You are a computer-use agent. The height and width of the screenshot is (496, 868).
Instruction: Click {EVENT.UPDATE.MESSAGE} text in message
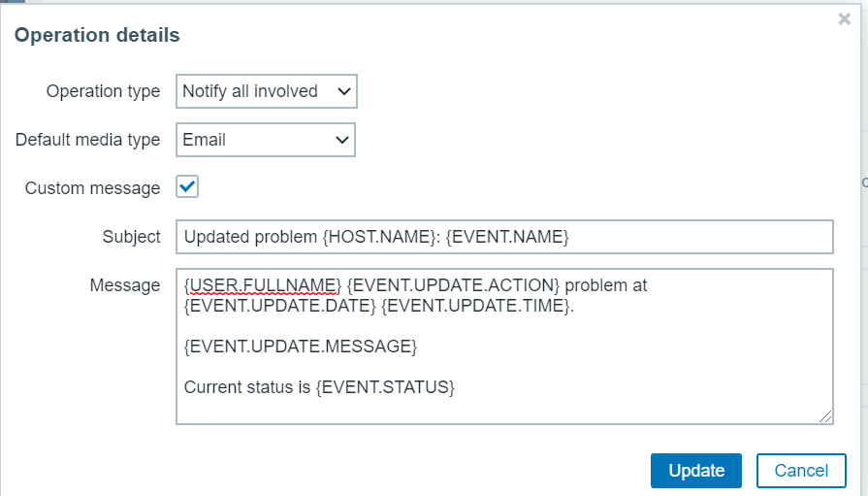[x=301, y=347]
